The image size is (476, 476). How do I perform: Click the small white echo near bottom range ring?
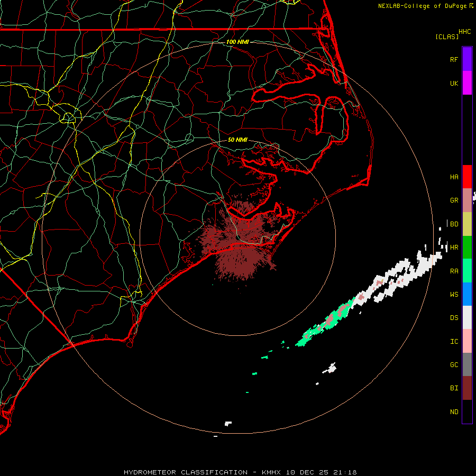tap(228, 423)
